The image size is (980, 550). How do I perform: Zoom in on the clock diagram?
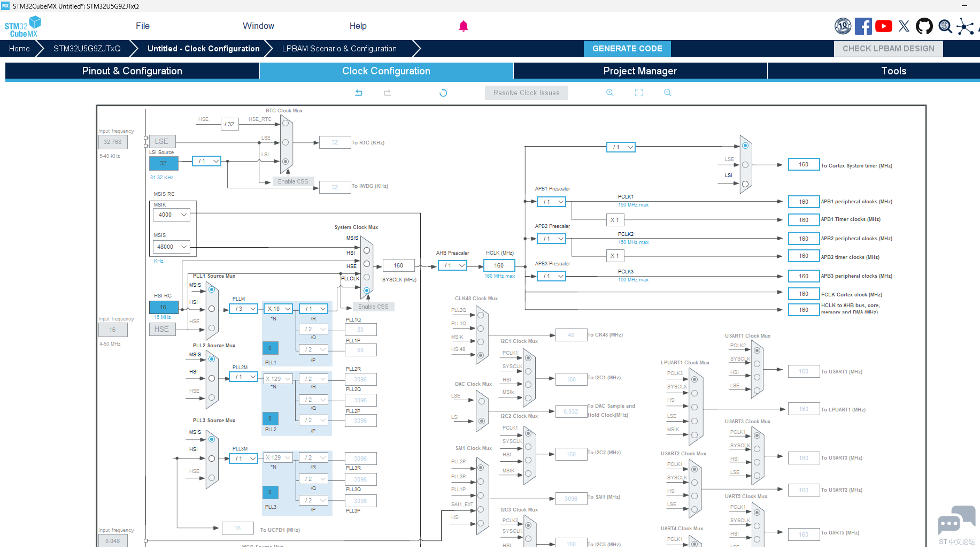pos(609,93)
